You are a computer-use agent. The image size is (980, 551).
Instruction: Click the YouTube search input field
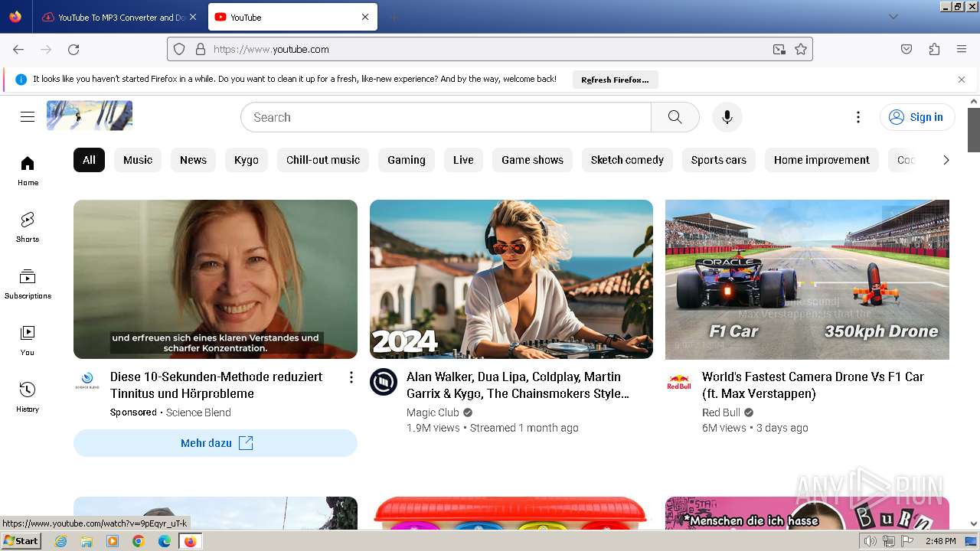pos(446,117)
